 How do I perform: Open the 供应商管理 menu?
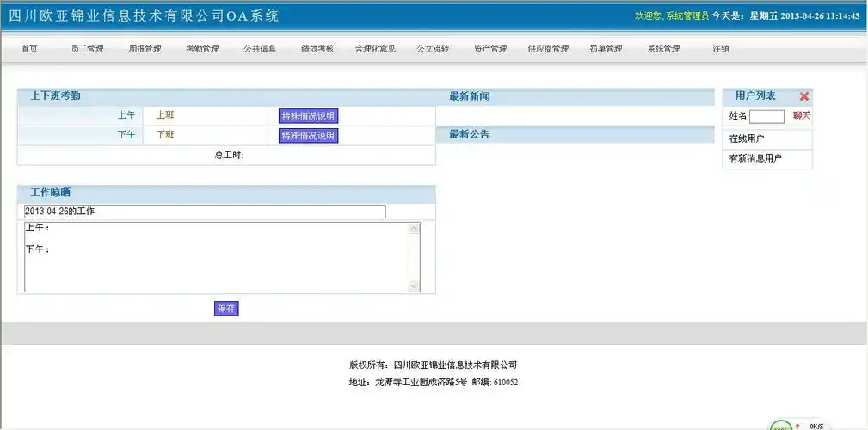click(548, 49)
